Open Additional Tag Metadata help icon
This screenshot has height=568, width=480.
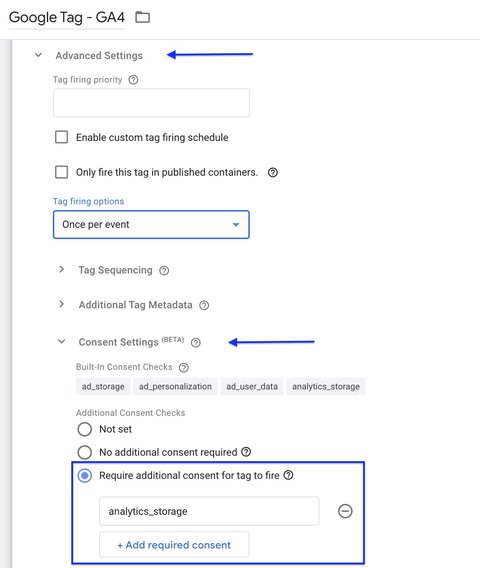pyautogui.click(x=204, y=305)
